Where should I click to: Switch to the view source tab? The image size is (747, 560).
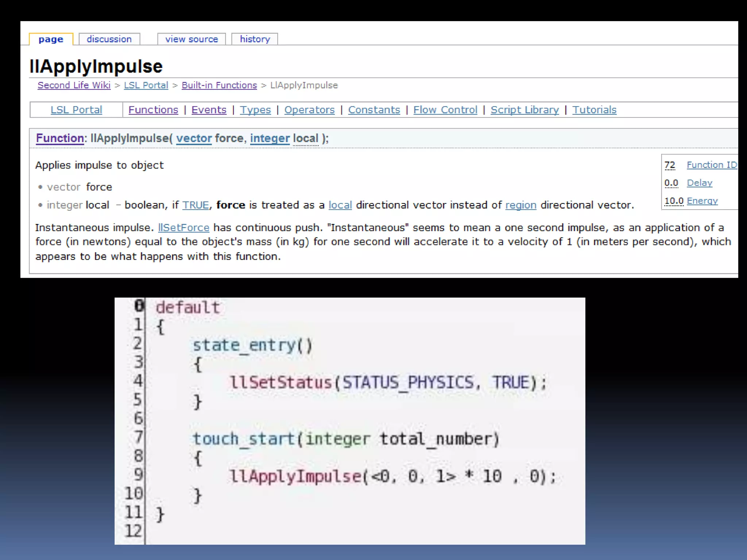point(191,39)
